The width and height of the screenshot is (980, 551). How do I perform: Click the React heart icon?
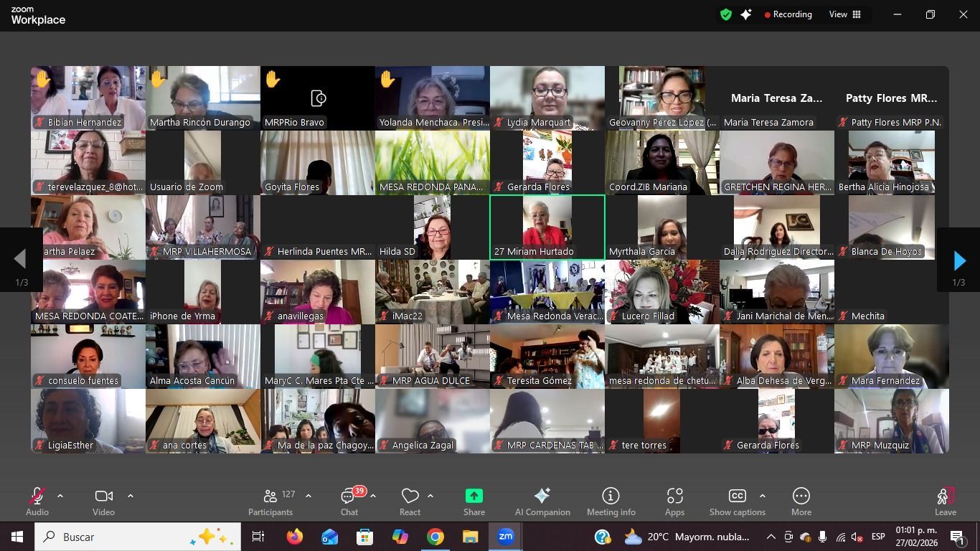[x=410, y=501]
